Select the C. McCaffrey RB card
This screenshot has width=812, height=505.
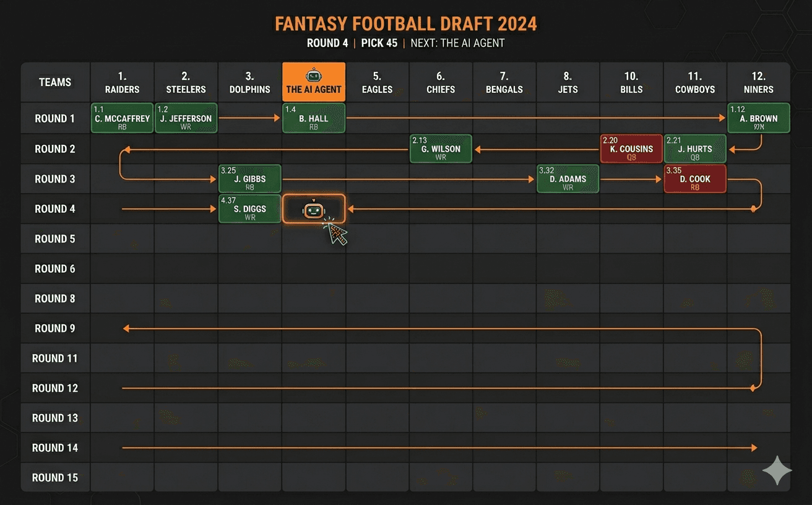(122, 118)
